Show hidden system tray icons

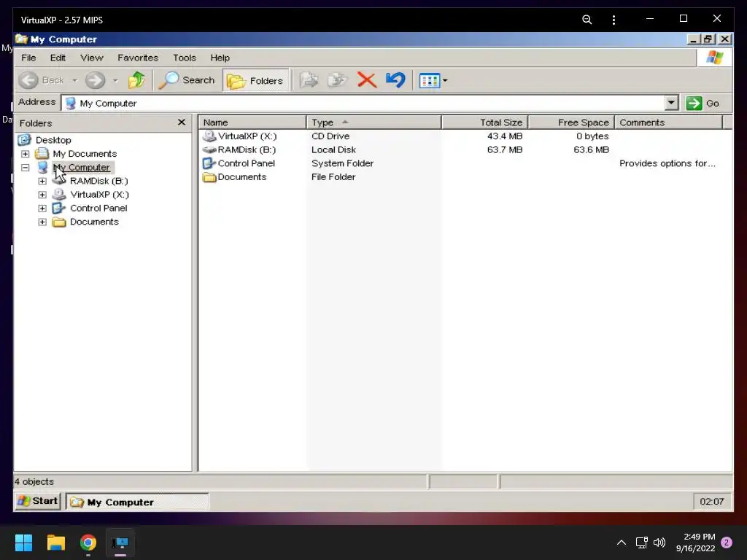point(622,542)
